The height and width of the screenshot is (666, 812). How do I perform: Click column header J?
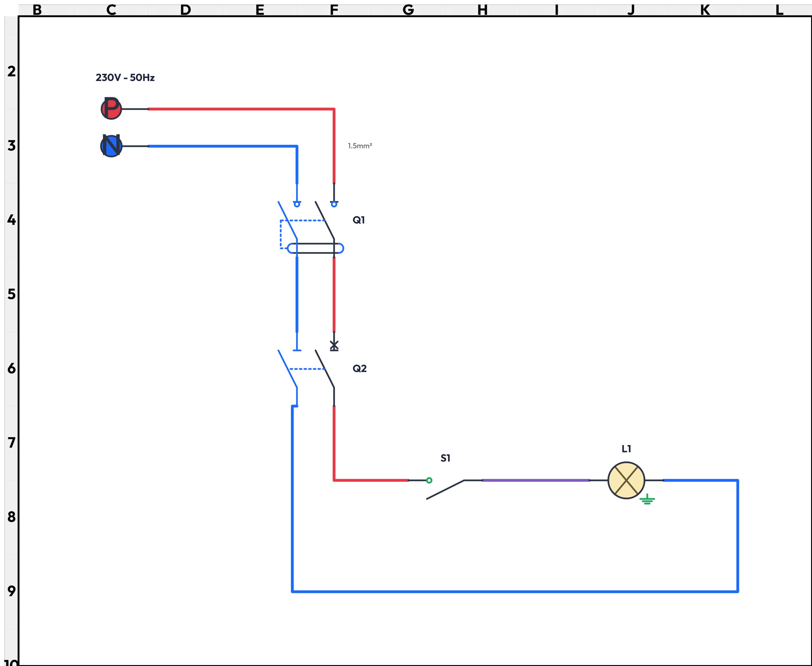pyautogui.click(x=631, y=10)
